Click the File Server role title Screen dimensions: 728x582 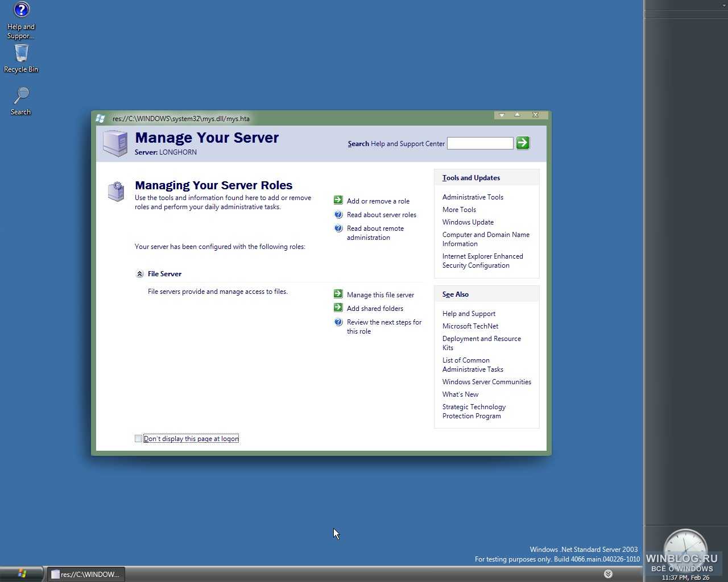(x=164, y=274)
